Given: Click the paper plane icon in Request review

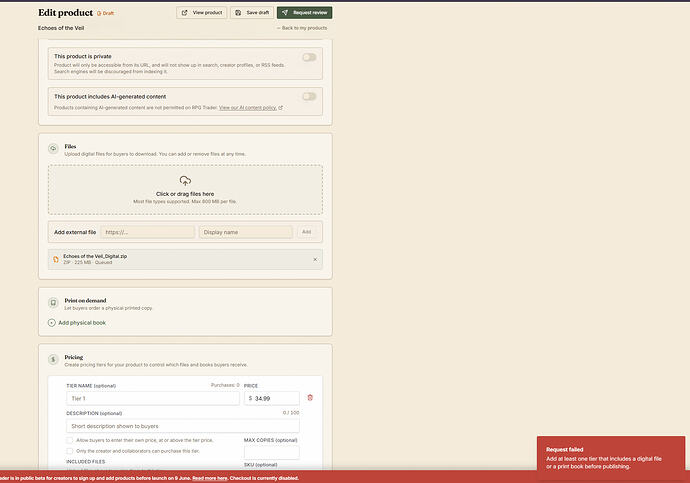Looking at the screenshot, I should [x=285, y=13].
